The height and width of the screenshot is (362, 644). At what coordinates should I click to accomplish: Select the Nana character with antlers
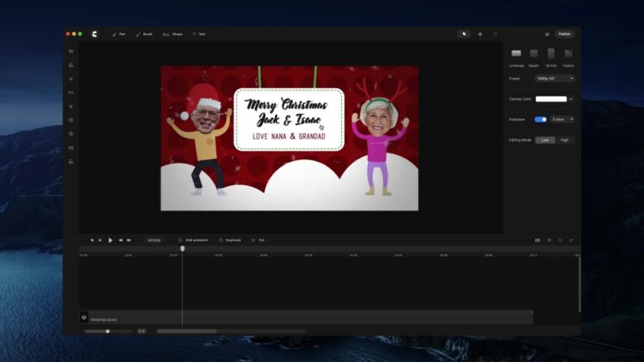tap(381, 137)
